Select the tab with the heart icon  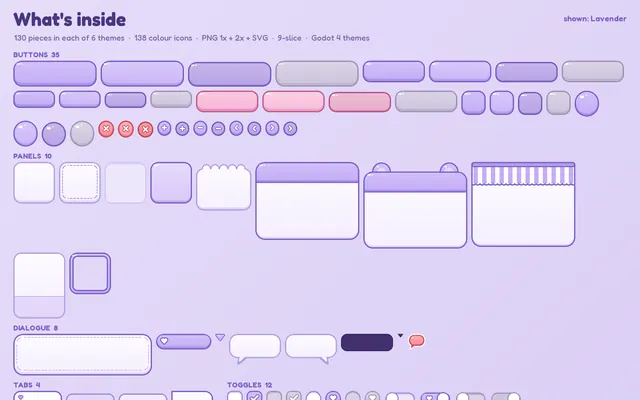38,396
